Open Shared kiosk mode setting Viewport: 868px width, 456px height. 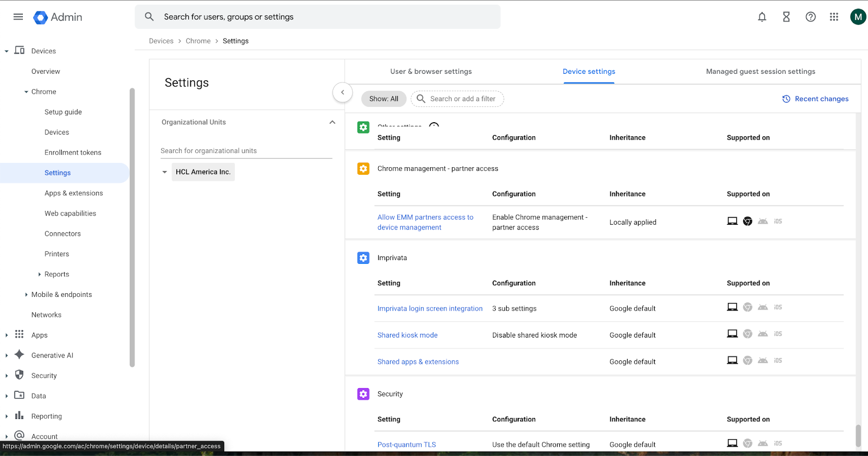(x=407, y=335)
